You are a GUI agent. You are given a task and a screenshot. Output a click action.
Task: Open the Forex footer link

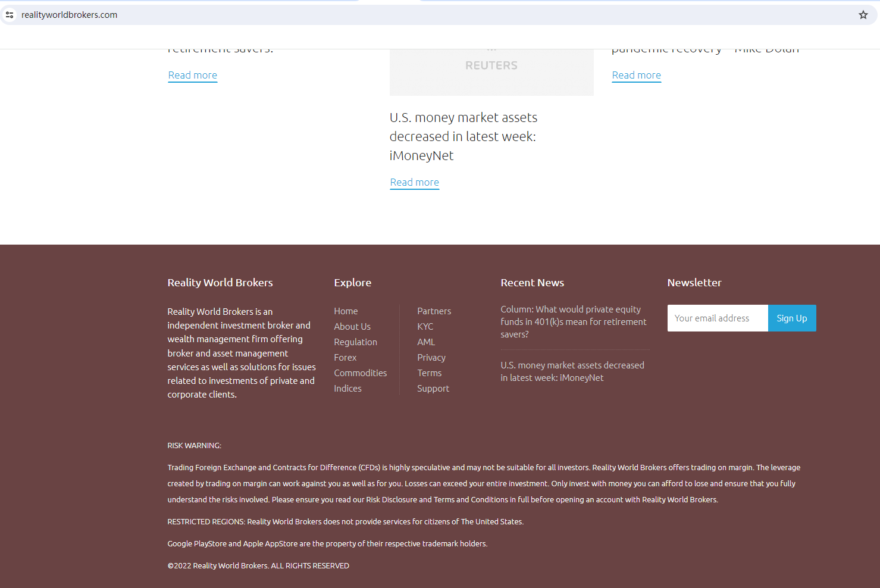(x=345, y=358)
